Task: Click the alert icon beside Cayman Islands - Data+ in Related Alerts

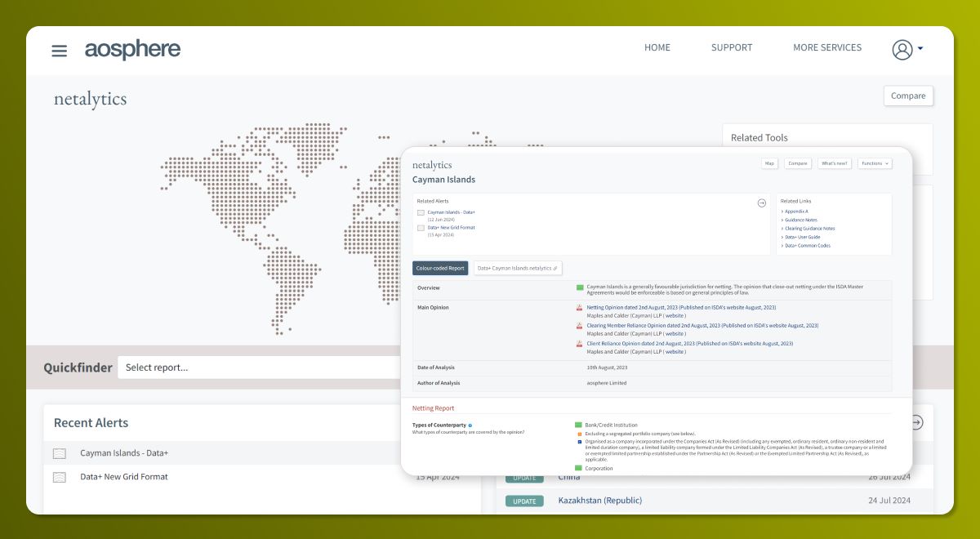Action: tap(421, 212)
